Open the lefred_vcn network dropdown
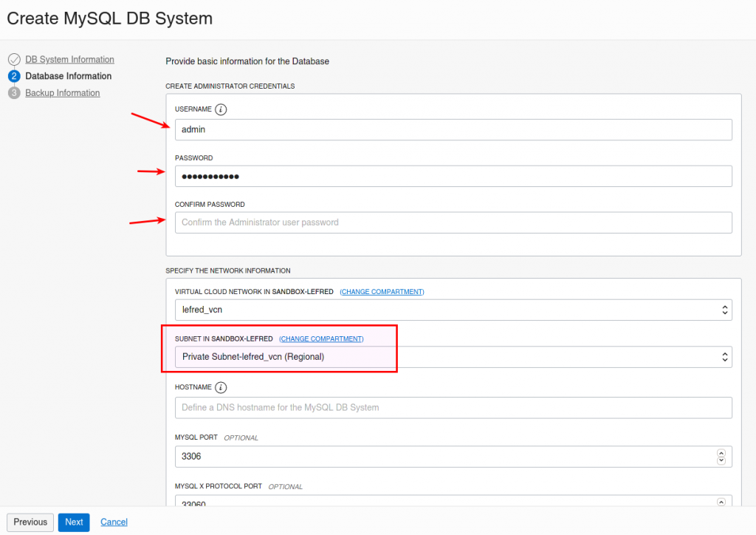Viewport: 756px width, 535px height. click(453, 310)
